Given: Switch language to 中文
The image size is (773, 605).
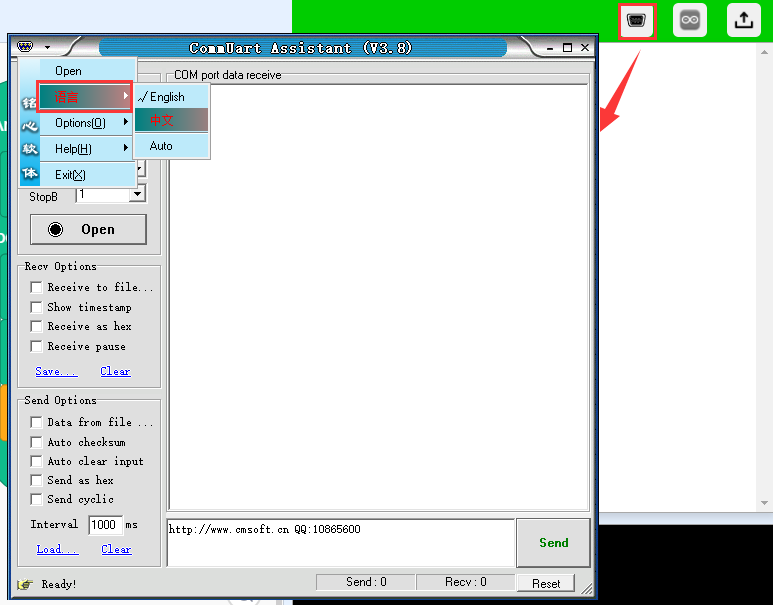Looking at the screenshot, I should [172, 120].
